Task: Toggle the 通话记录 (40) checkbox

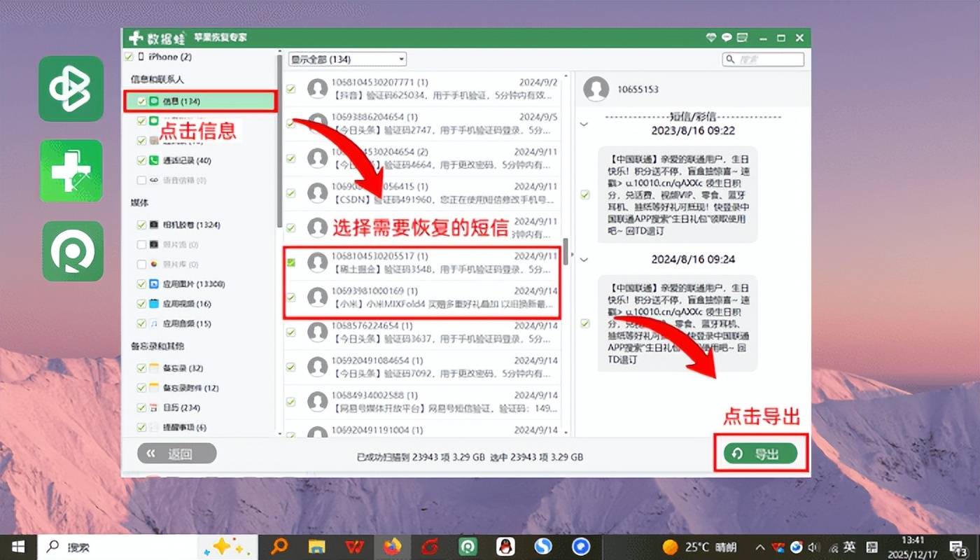Action: [142, 160]
